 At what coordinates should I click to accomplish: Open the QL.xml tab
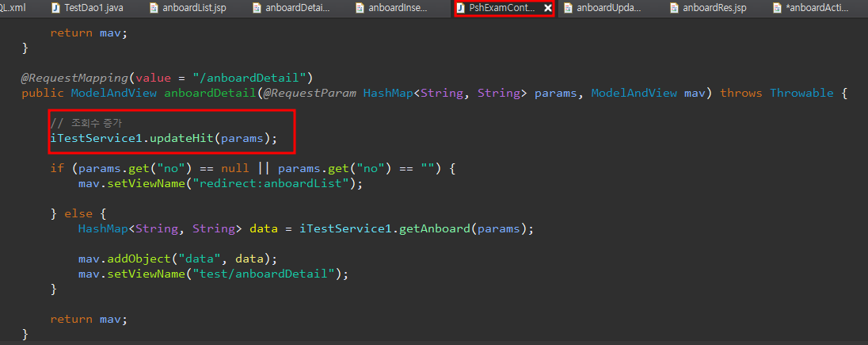(13, 8)
